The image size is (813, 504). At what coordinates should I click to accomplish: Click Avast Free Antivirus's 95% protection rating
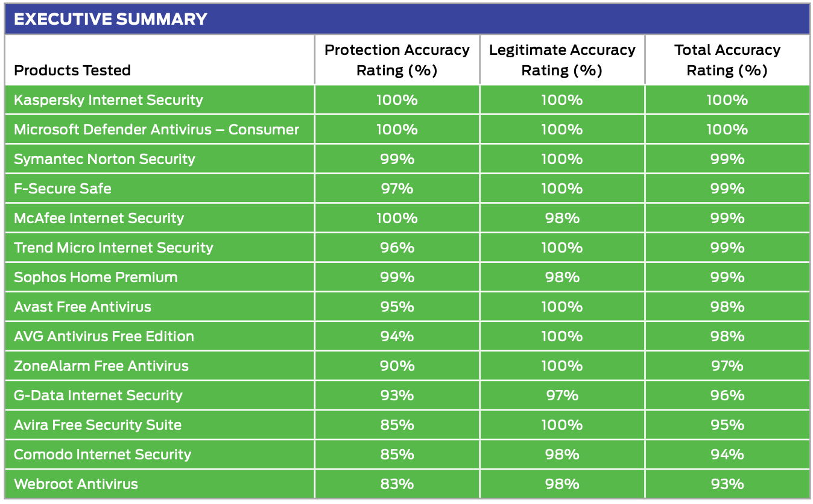(x=397, y=307)
